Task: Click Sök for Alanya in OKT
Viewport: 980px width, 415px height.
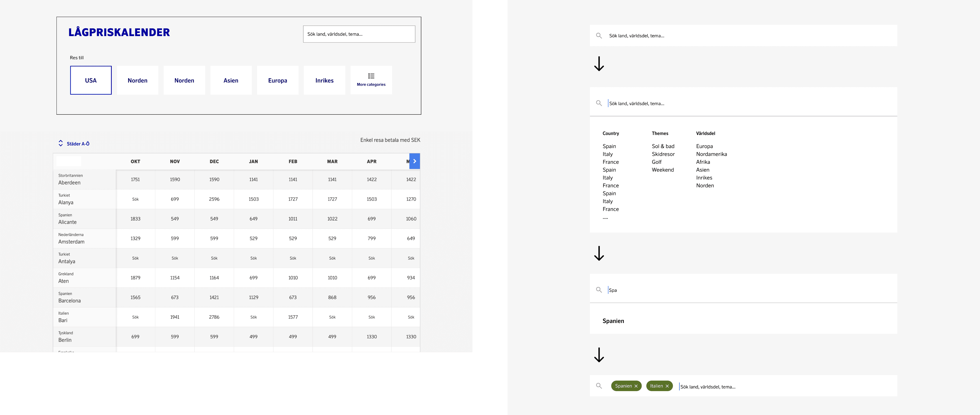Action: [135, 199]
